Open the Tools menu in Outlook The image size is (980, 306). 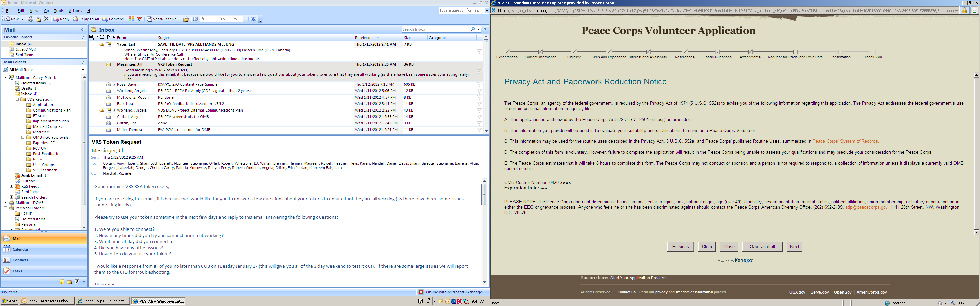(x=59, y=11)
